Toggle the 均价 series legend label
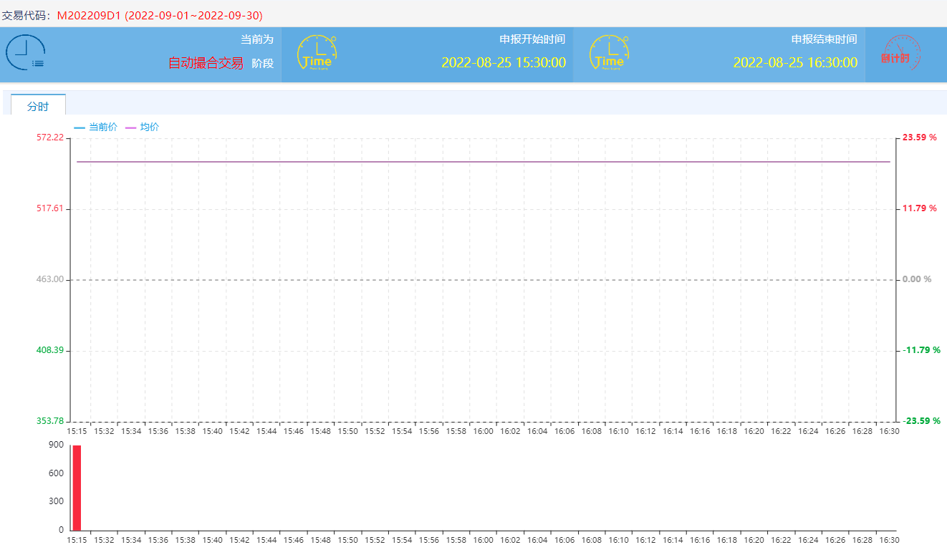947x560 pixels. coord(150,127)
